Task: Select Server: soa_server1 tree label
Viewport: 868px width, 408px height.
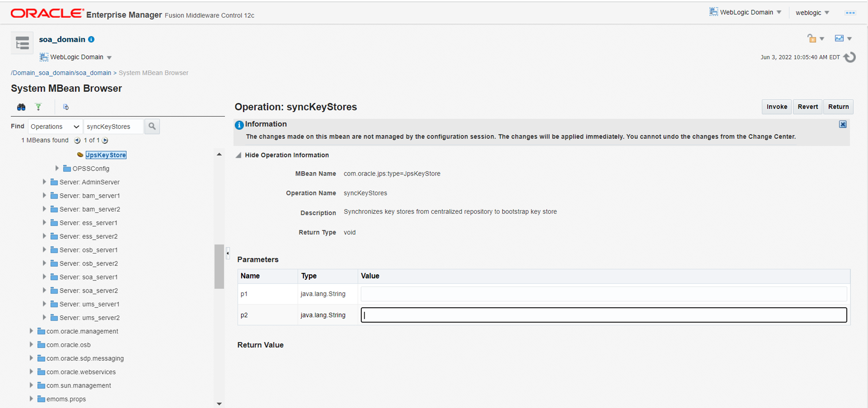Action: coord(89,277)
